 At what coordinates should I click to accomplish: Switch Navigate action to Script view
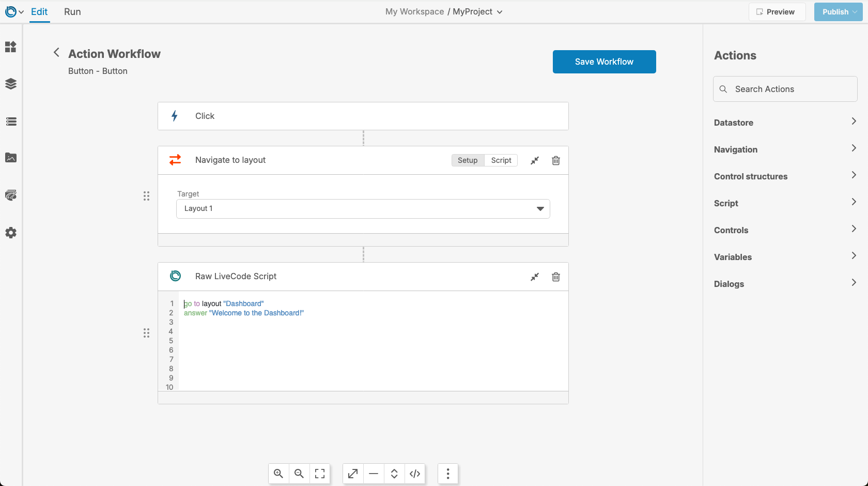pyautogui.click(x=501, y=160)
